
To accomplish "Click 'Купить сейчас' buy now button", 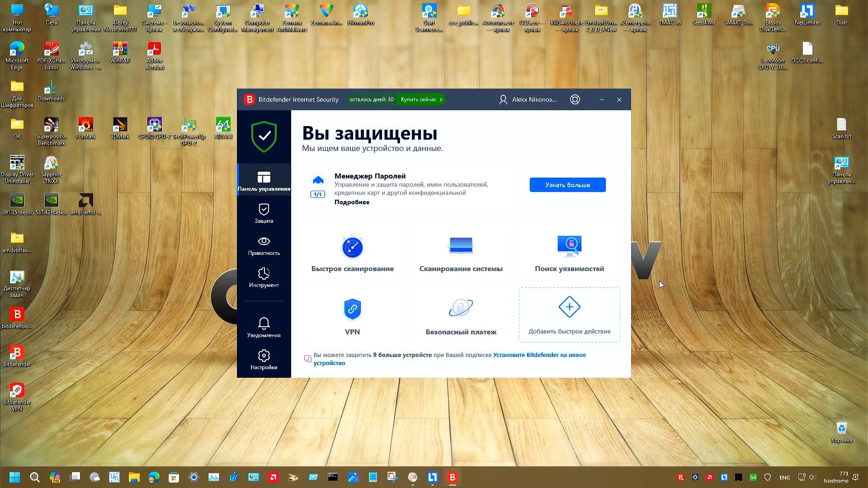I will coord(421,99).
